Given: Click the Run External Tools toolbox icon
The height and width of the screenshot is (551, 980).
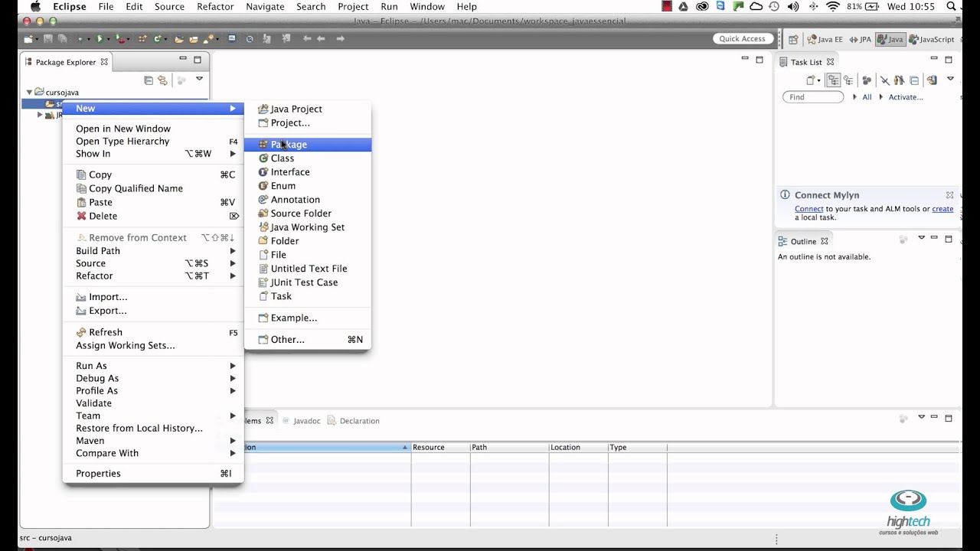Looking at the screenshot, I should point(121,38).
